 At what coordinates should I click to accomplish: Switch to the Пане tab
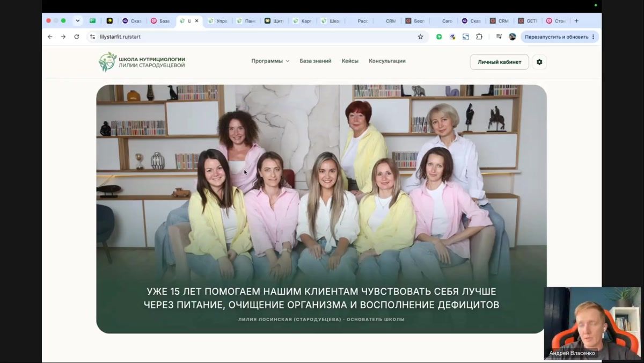[x=246, y=21]
